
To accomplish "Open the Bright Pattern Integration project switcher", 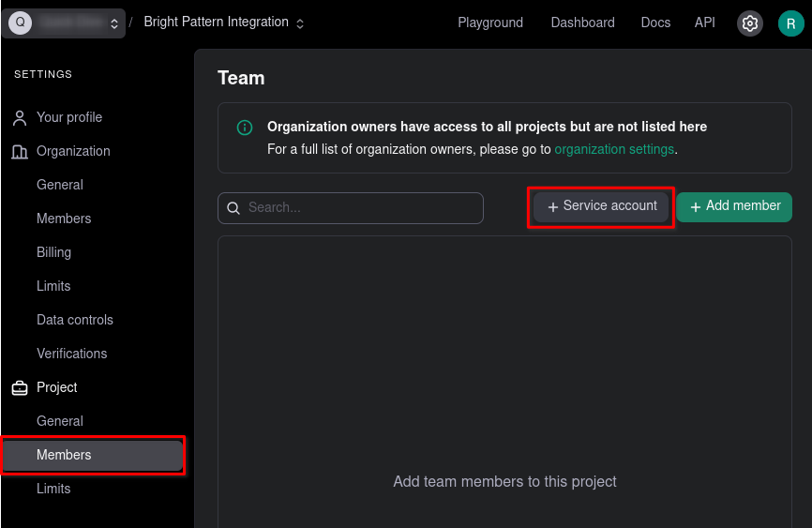I will coord(224,23).
